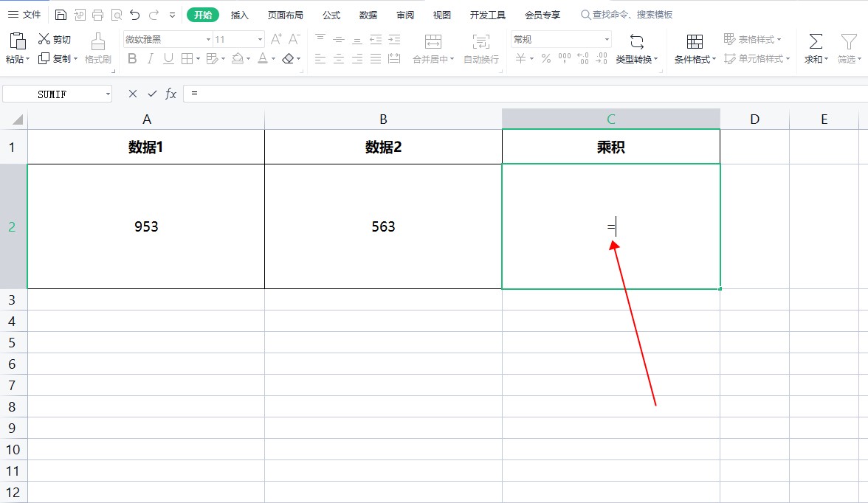Screen dimensions: 868x503
Task: Expand the number format dropdown 常规
Action: 607,40
